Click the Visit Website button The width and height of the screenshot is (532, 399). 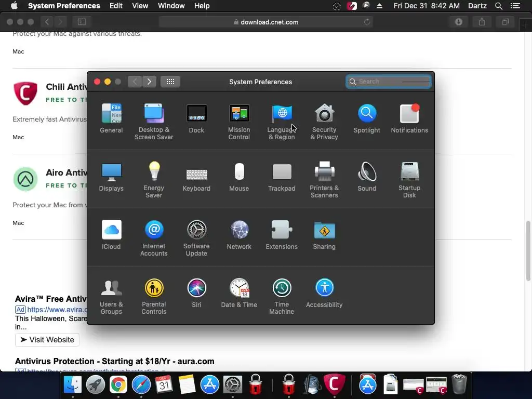[47, 340]
